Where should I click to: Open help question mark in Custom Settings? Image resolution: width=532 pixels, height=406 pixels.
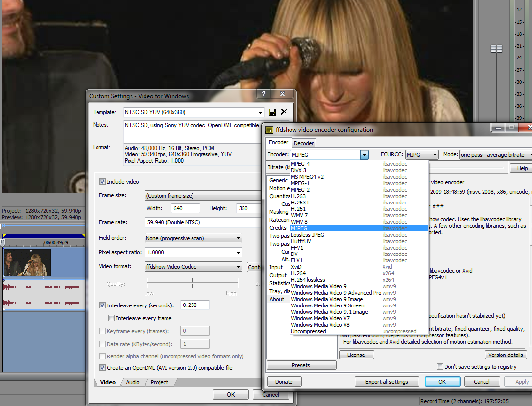(x=264, y=94)
